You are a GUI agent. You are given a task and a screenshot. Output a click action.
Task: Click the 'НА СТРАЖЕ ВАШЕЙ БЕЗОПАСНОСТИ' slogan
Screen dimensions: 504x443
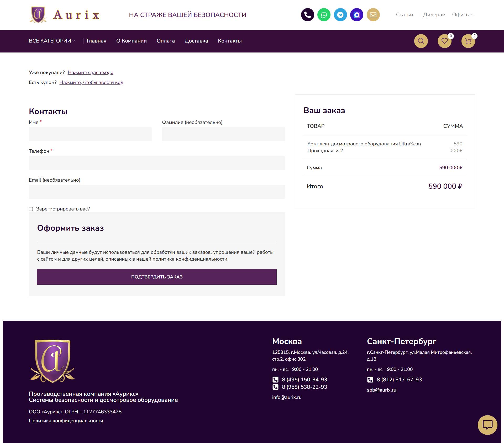(x=187, y=15)
